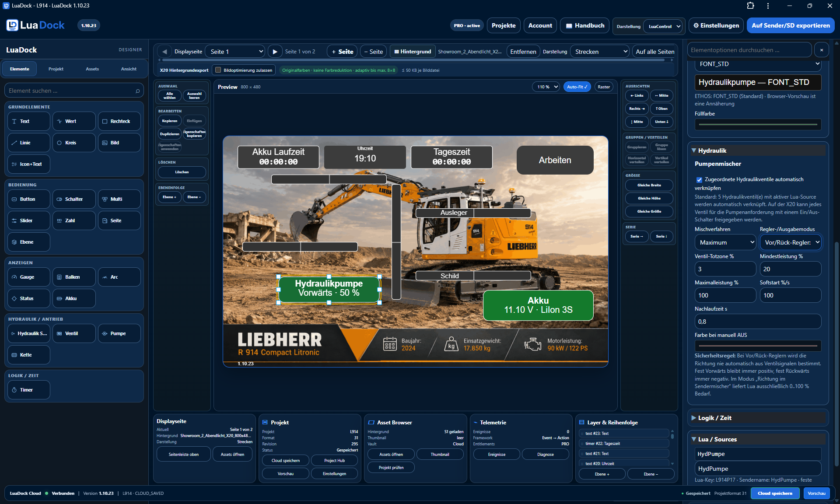Click the Ventil-Totzone % input field
Viewport: 840px width, 504px height.
pyautogui.click(x=725, y=269)
